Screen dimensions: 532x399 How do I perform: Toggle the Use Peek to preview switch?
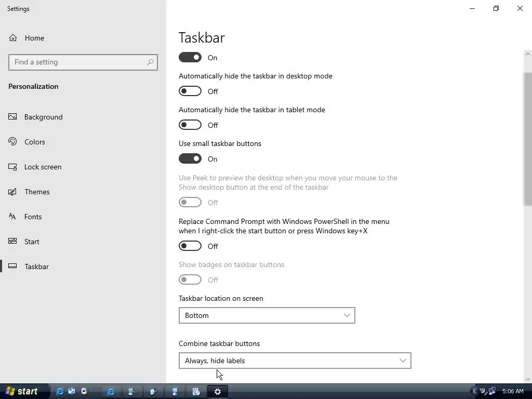point(190,202)
